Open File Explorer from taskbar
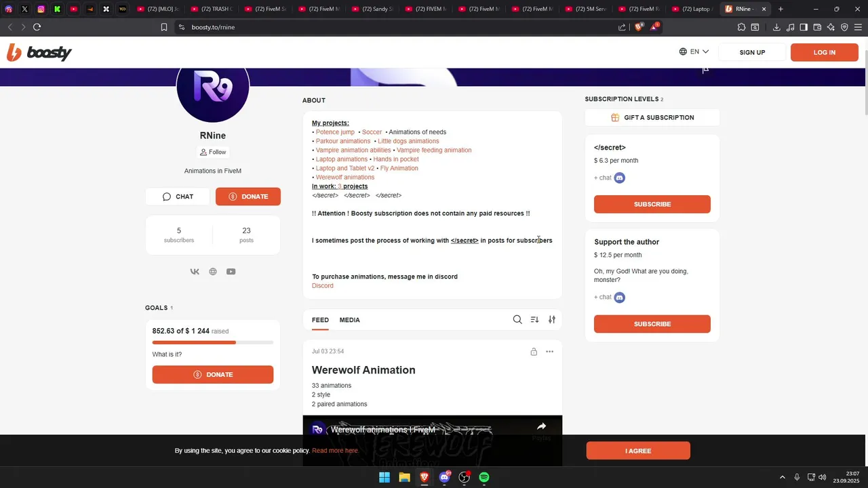 (404, 477)
